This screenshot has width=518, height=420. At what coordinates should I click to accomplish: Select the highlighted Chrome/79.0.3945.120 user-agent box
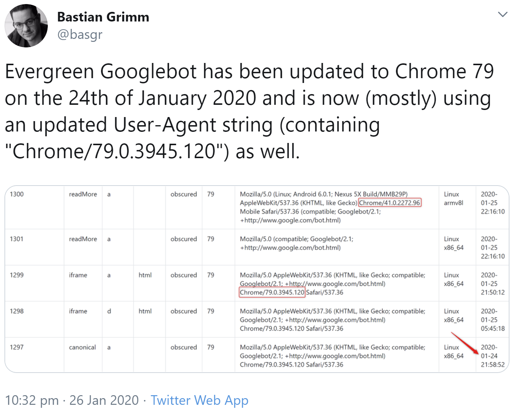tap(272, 292)
